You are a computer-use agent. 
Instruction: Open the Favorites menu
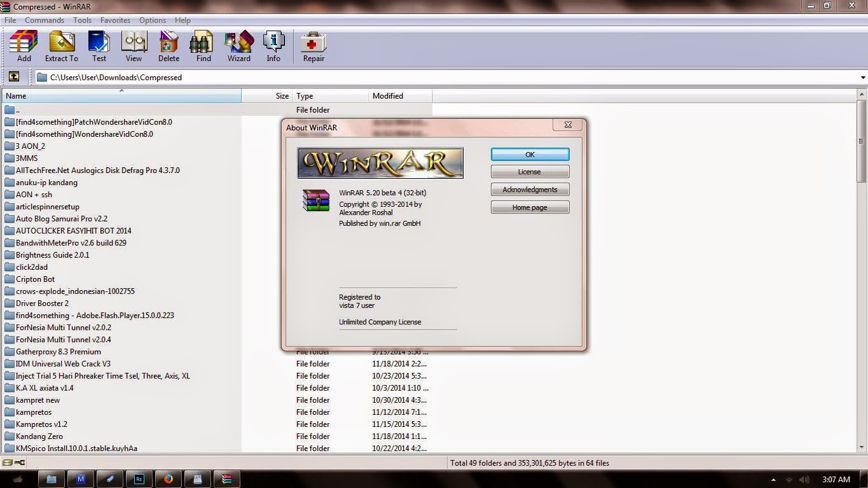[115, 20]
